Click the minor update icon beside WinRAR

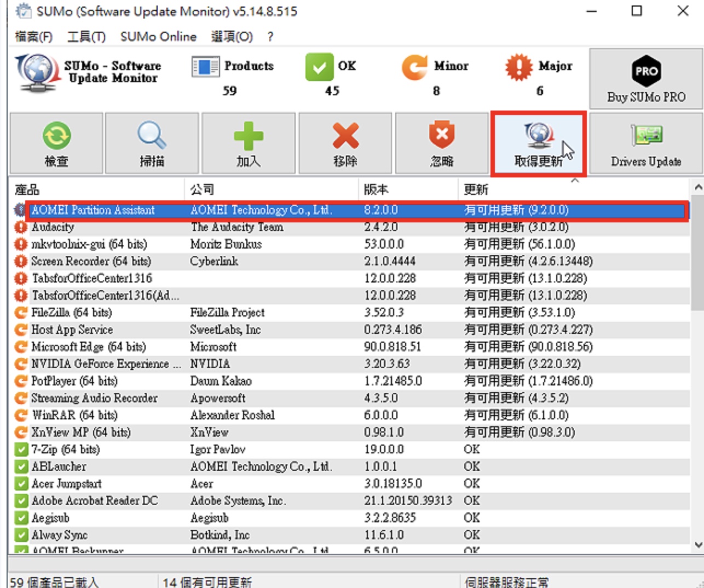point(21,415)
